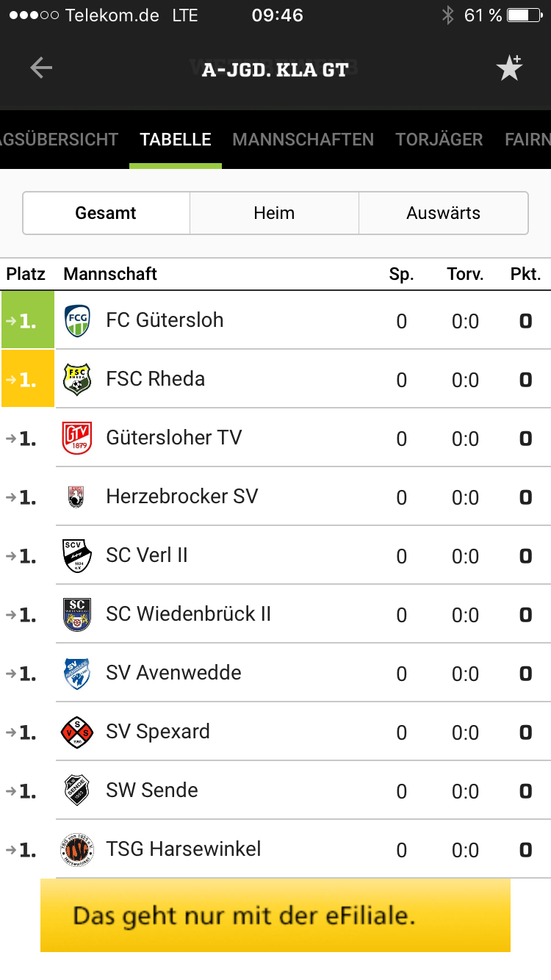This screenshot has height=980, width=551.
Task: Tap the SV Avenwedde blue crest
Action: [x=77, y=673]
